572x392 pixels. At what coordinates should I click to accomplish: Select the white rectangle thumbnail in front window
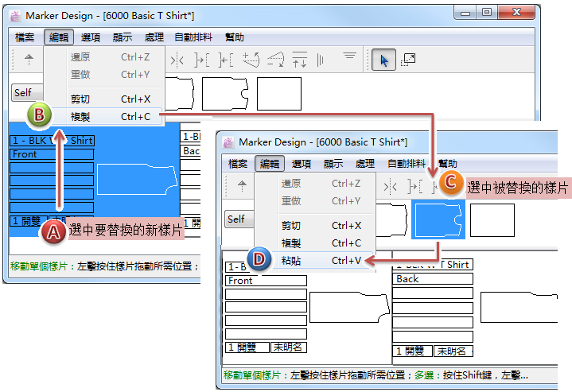point(492,220)
